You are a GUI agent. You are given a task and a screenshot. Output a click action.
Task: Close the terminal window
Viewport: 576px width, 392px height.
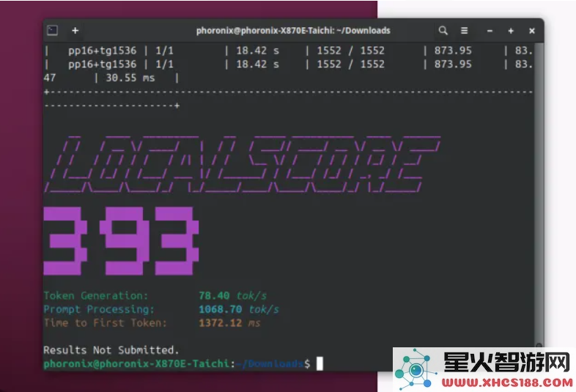[x=531, y=31]
